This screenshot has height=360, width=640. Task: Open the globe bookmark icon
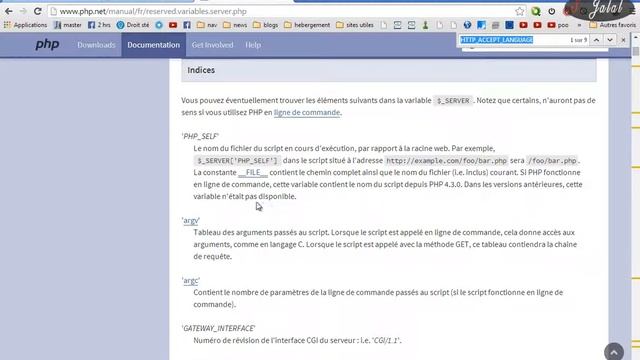click(467, 25)
